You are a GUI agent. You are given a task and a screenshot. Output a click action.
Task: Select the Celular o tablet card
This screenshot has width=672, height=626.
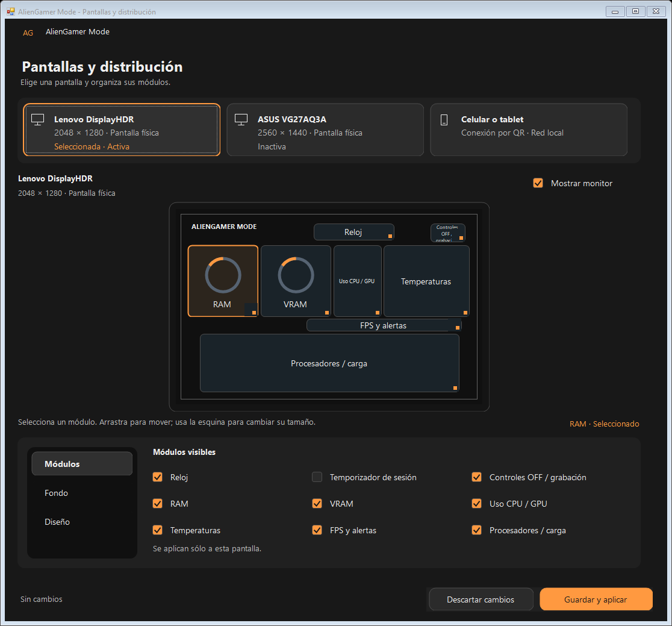click(529, 130)
